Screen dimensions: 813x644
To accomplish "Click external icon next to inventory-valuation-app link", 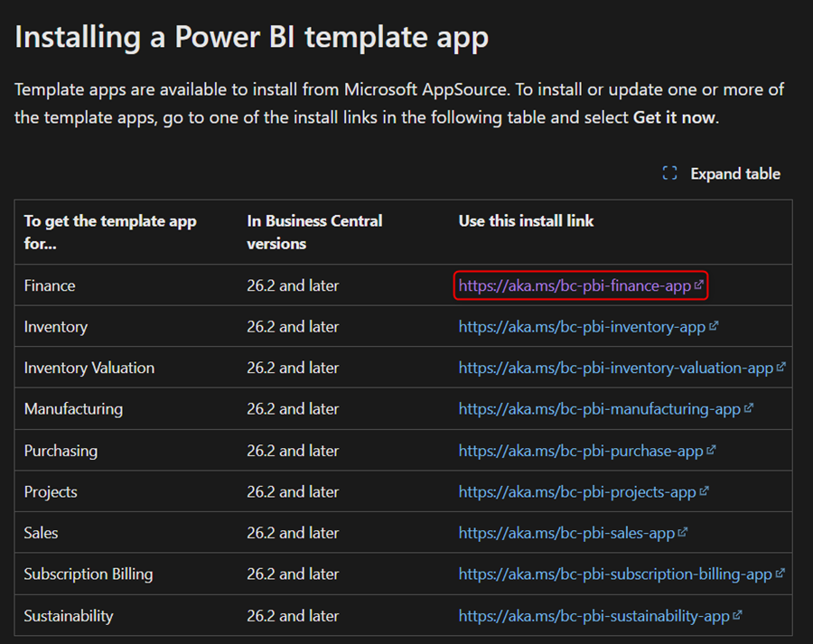I will (x=780, y=368).
